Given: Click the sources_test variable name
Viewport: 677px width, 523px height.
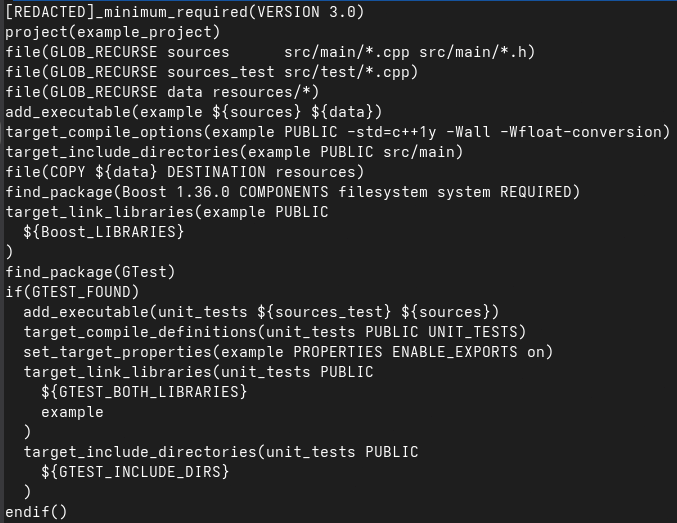Looking at the screenshot, I should click(x=221, y=72).
